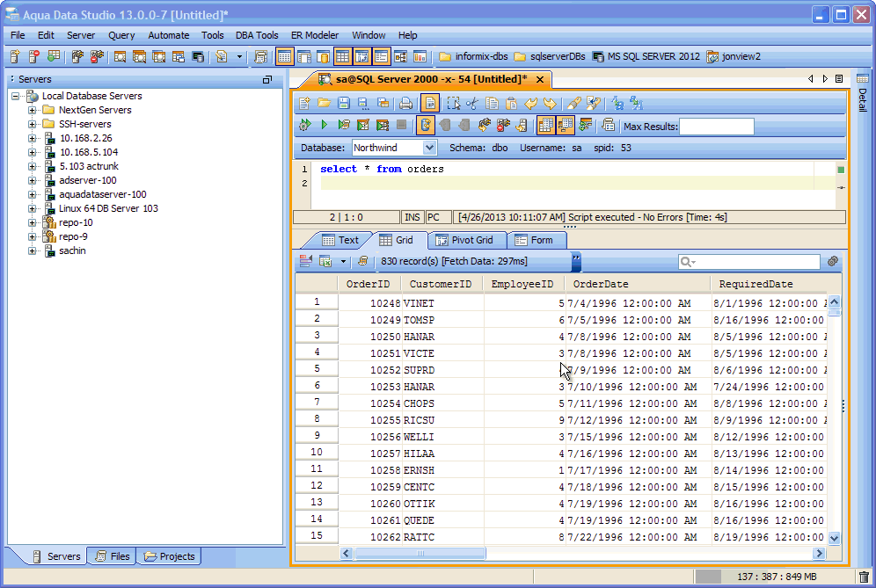Open the main toolbar dropdown arrow
876x588 pixels.
[x=240, y=56]
